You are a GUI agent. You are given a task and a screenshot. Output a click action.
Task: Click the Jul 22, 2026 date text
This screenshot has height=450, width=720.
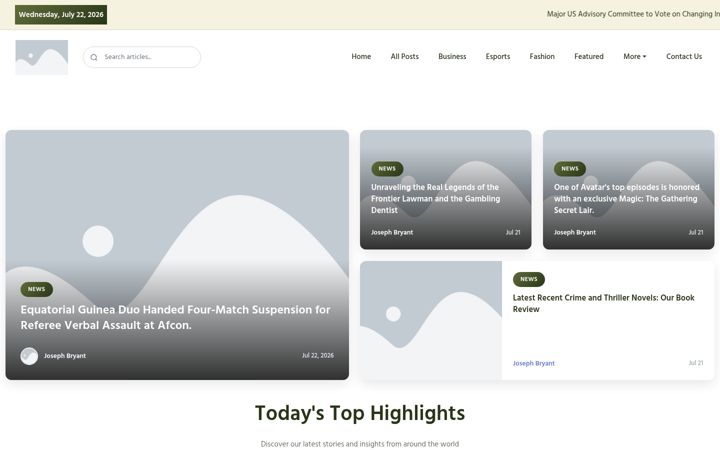(318, 356)
